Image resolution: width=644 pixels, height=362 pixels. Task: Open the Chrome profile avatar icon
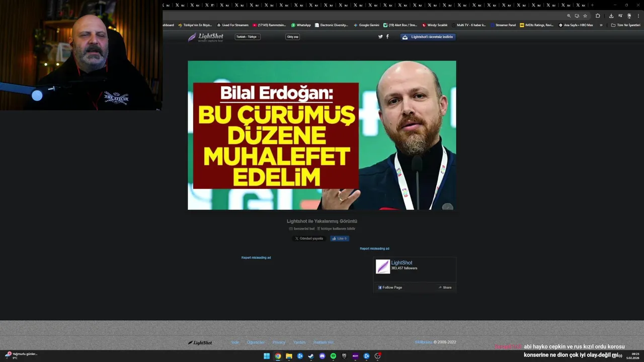629,16
